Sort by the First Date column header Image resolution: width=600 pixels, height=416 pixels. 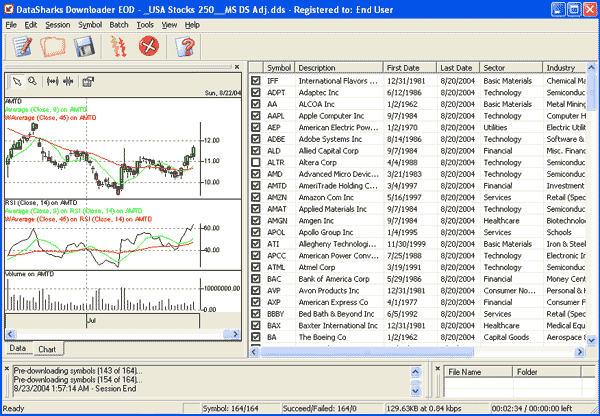tap(410, 68)
